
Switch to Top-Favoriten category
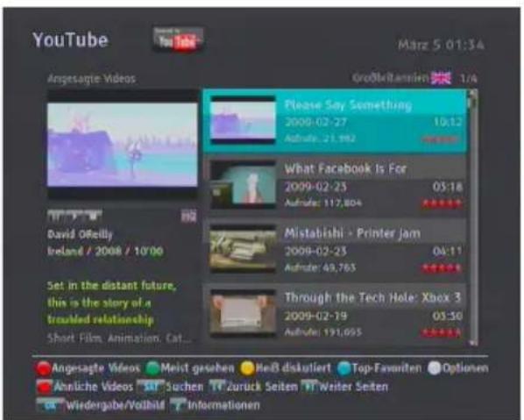(386, 368)
